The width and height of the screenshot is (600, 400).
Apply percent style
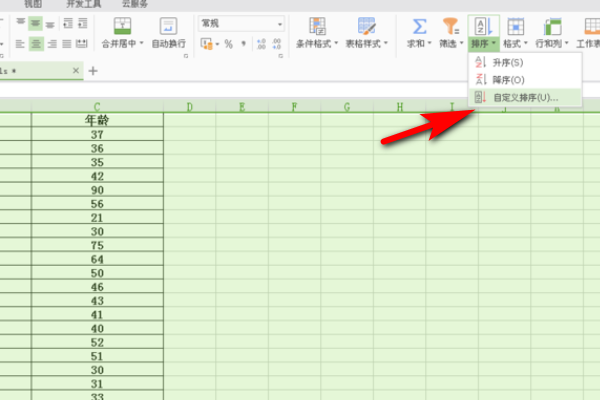point(229,44)
